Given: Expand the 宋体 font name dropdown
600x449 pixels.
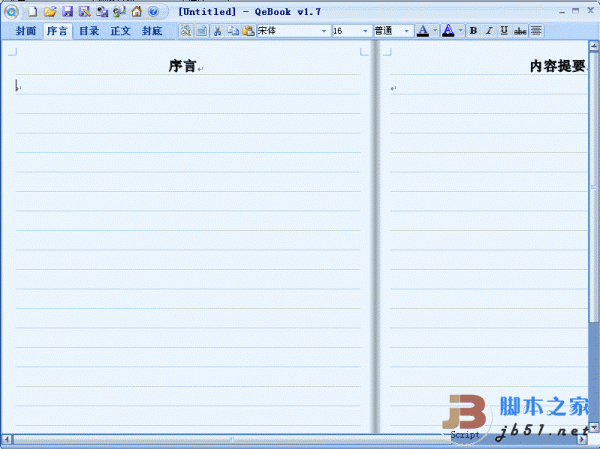Looking at the screenshot, I should pos(324,31).
